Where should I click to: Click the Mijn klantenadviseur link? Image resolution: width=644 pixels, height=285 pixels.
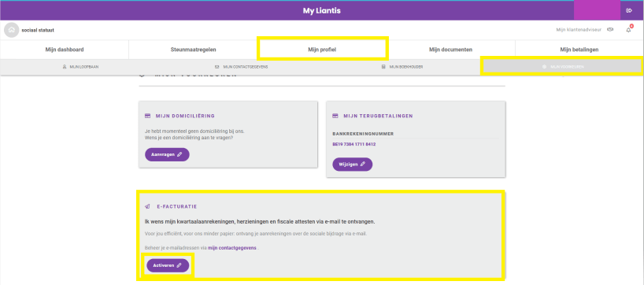pyautogui.click(x=579, y=30)
